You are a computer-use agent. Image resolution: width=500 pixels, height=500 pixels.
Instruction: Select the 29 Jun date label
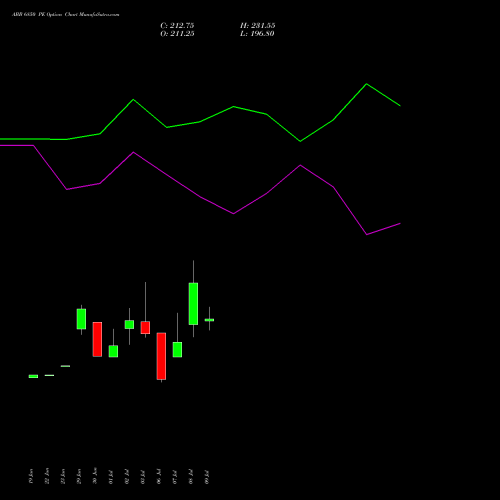pos(79,476)
